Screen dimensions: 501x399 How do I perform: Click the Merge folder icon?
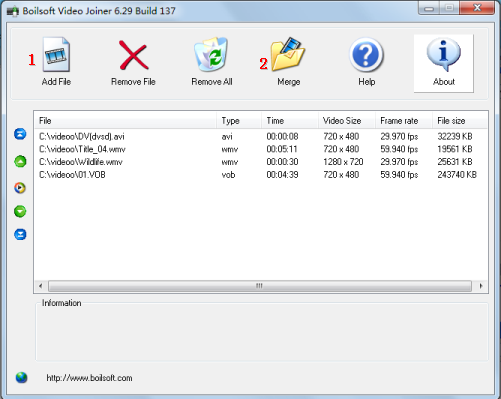pyautogui.click(x=288, y=54)
